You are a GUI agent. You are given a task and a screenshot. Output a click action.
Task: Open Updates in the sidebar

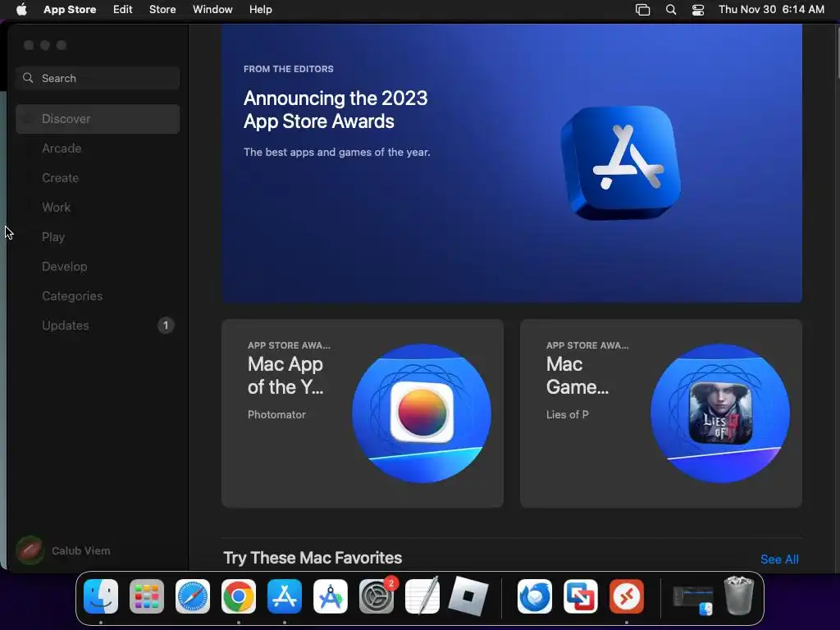(x=98, y=325)
